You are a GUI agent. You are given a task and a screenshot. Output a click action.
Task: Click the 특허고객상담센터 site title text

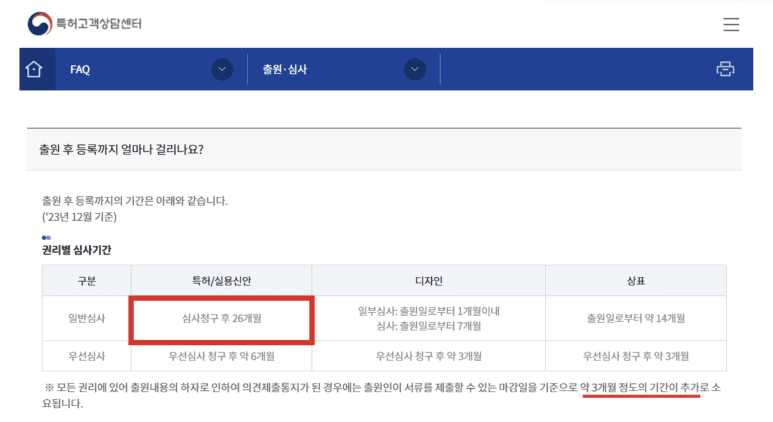[x=99, y=24]
